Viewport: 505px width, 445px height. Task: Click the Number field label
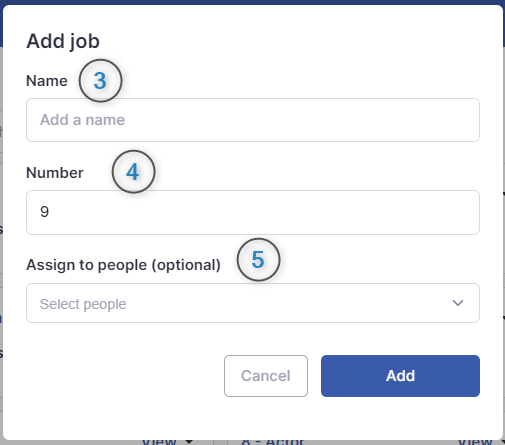tap(55, 173)
